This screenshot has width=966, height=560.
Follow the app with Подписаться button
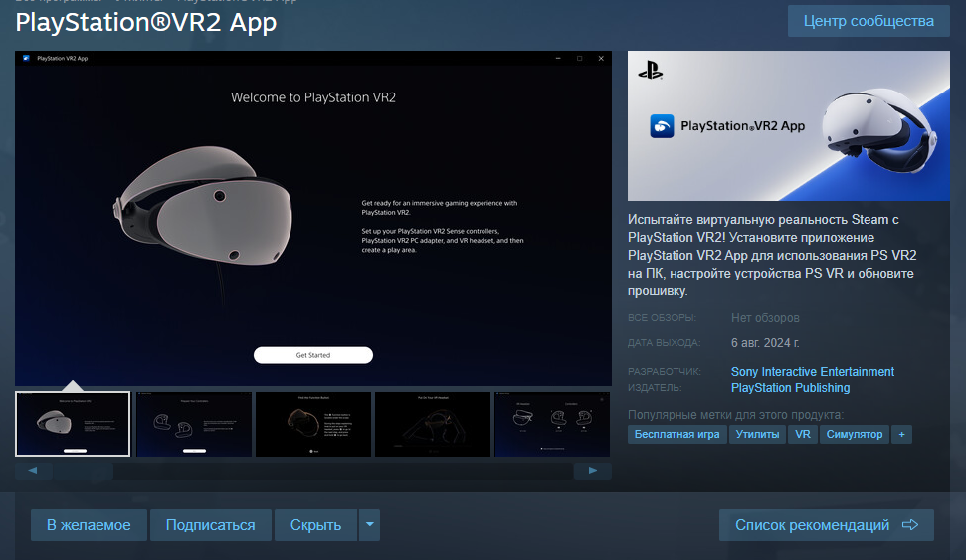pos(210,525)
